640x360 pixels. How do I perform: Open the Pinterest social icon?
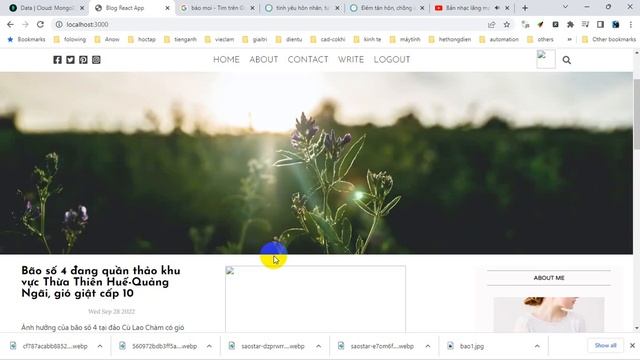tap(83, 60)
